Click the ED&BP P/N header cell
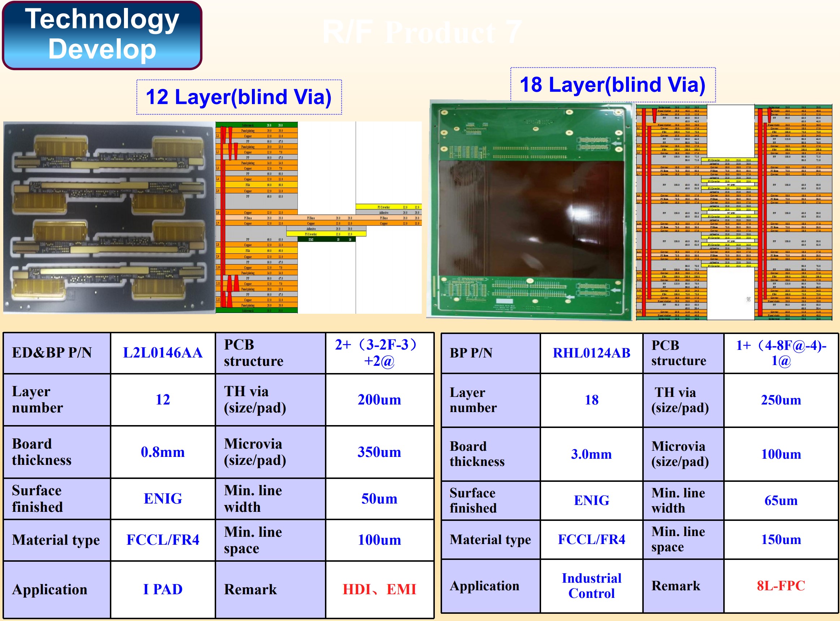This screenshot has width=840, height=621. [57, 352]
